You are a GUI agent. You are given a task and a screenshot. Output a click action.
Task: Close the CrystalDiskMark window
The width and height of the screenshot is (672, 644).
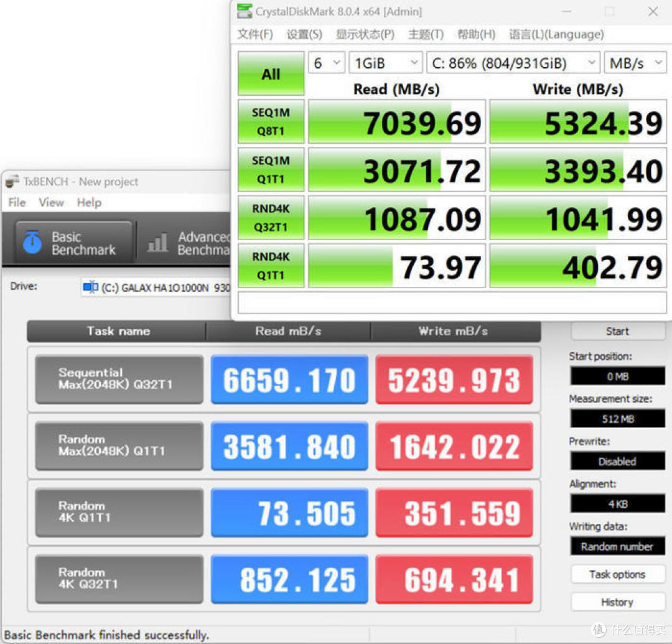653,12
